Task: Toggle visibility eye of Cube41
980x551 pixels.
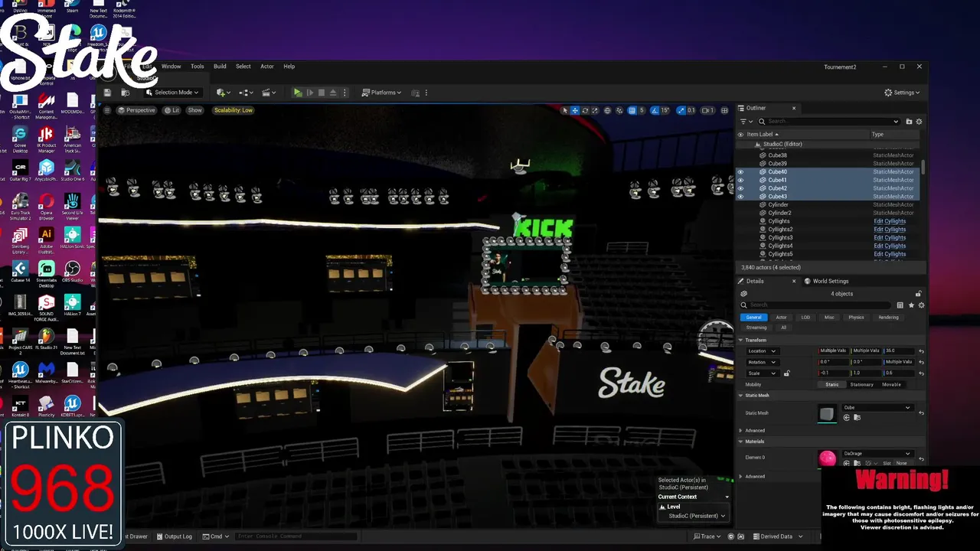Action: click(740, 180)
